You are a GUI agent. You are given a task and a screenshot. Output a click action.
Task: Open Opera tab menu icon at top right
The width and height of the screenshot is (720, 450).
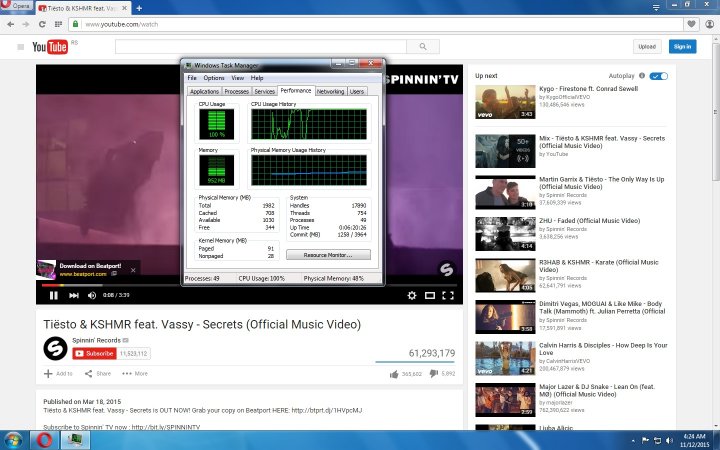[656, 7]
